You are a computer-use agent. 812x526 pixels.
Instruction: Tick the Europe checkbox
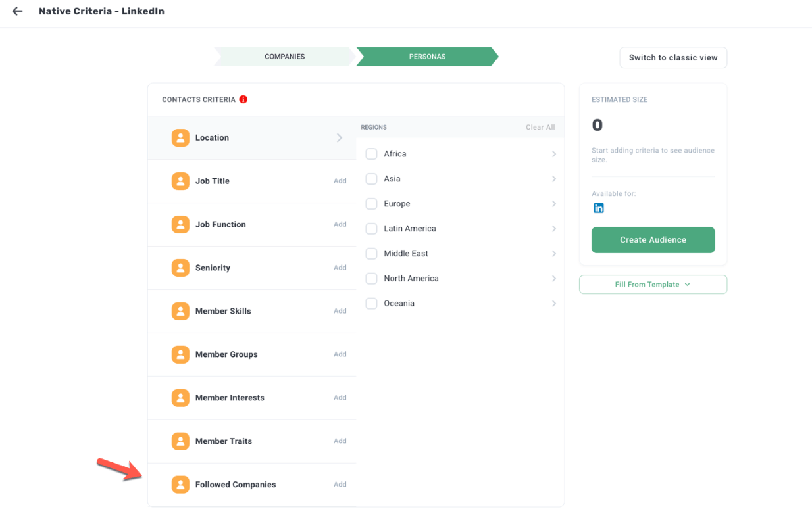(x=371, y=204)
